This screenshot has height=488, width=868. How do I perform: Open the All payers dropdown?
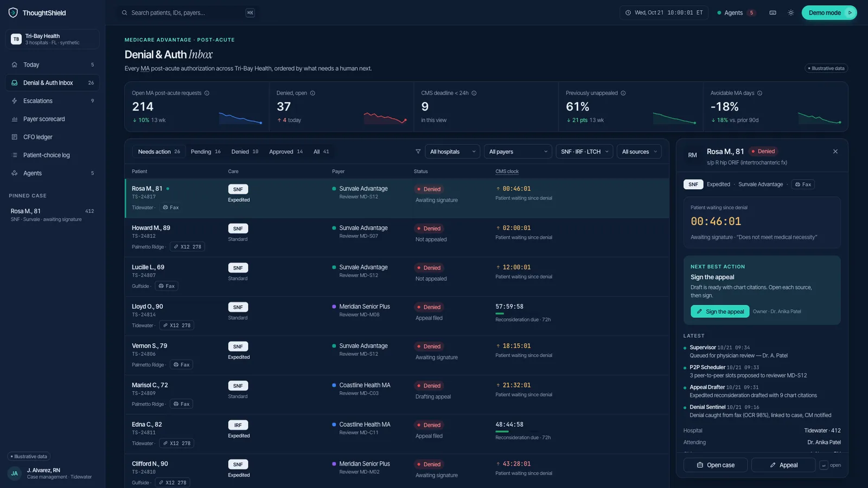coord(518,152)
